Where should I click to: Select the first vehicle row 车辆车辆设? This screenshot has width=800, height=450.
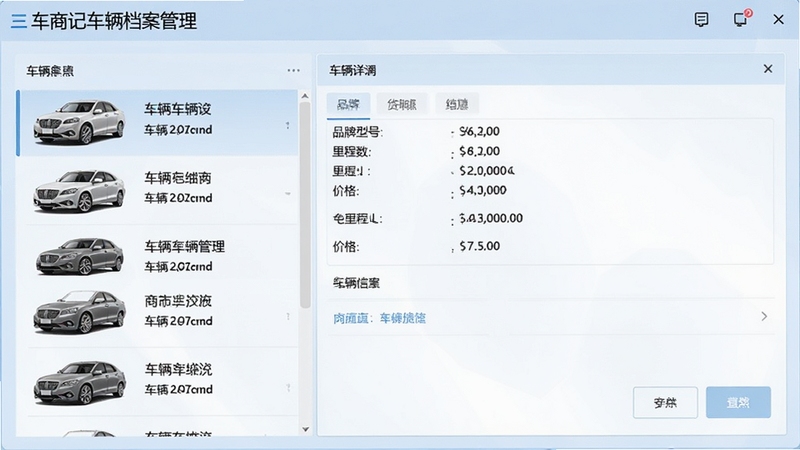(x=158, y=123)
